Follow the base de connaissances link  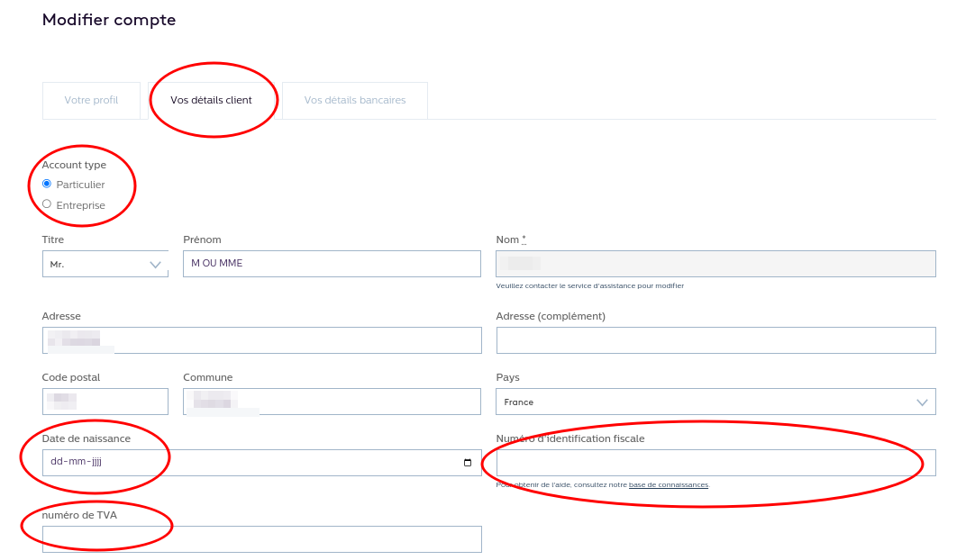(668, 484)
